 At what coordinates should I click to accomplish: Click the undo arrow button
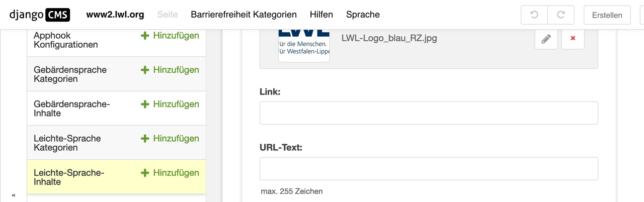click(x=534, y=15)
